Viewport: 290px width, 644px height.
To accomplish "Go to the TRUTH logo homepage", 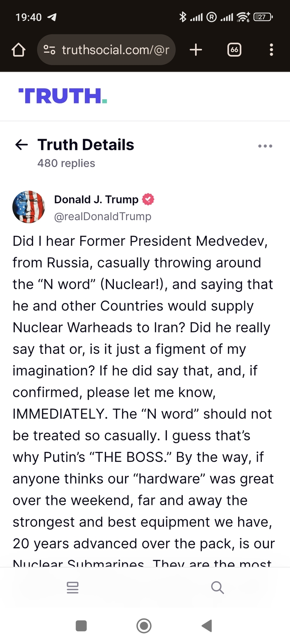I will click(63, 96).
